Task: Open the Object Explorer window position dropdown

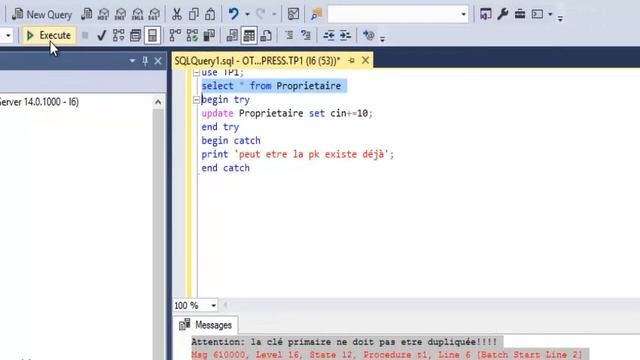Action: pos(132,61)
